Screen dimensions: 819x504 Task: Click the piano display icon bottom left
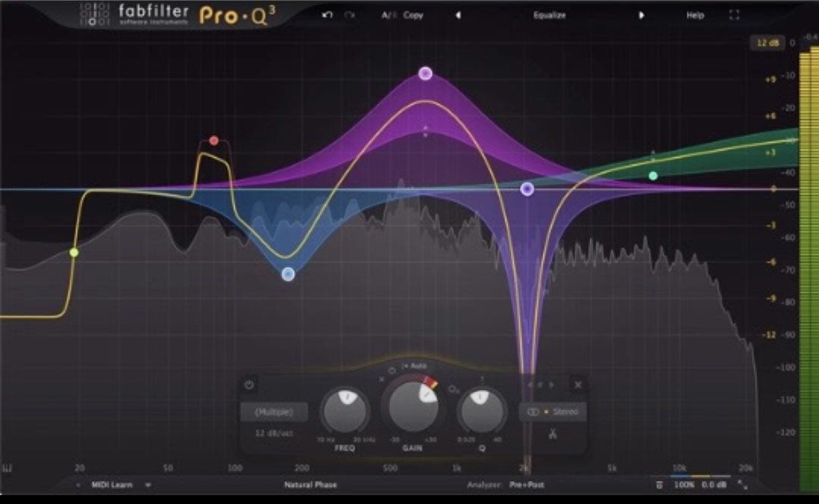8,468
